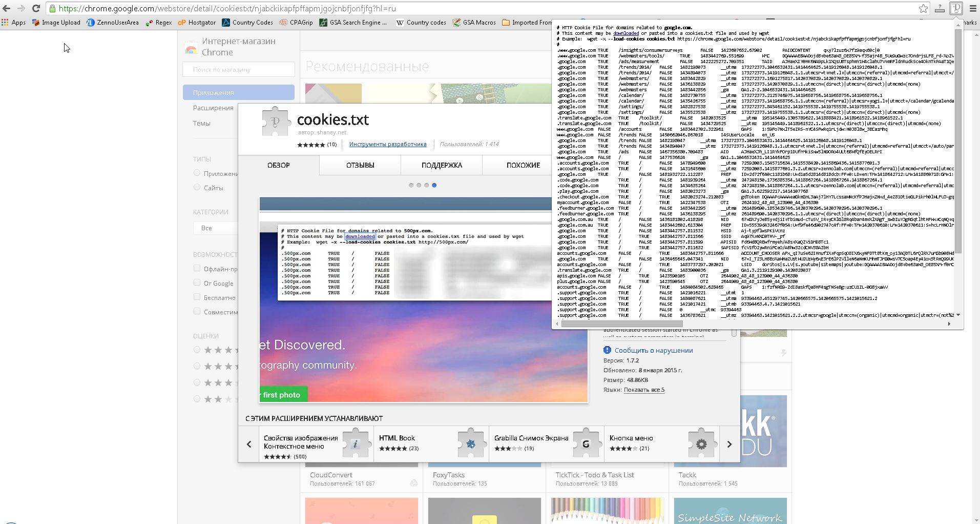
Task: Open the CPAGrip bookmark
Action: [296, 23]
